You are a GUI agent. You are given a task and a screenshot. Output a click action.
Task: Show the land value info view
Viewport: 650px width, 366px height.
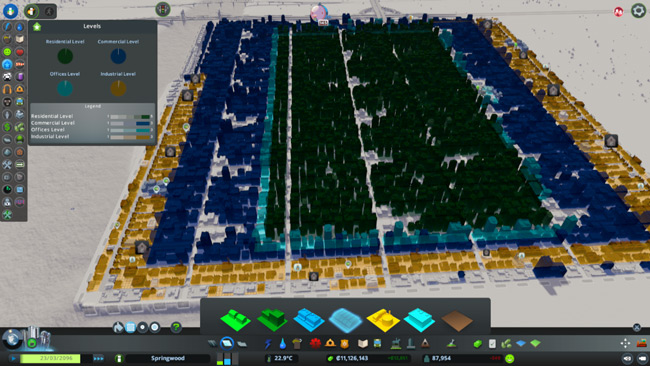(7, 127)
